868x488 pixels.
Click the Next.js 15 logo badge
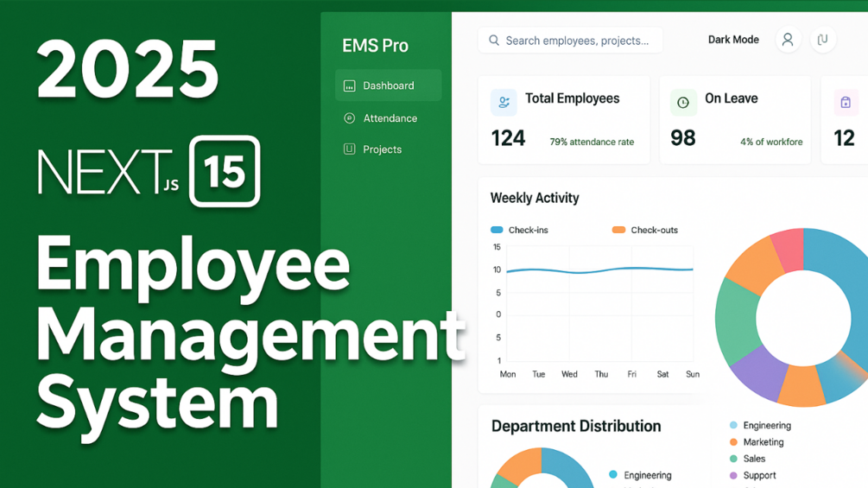pyautogui.click(x=225, y=171)
